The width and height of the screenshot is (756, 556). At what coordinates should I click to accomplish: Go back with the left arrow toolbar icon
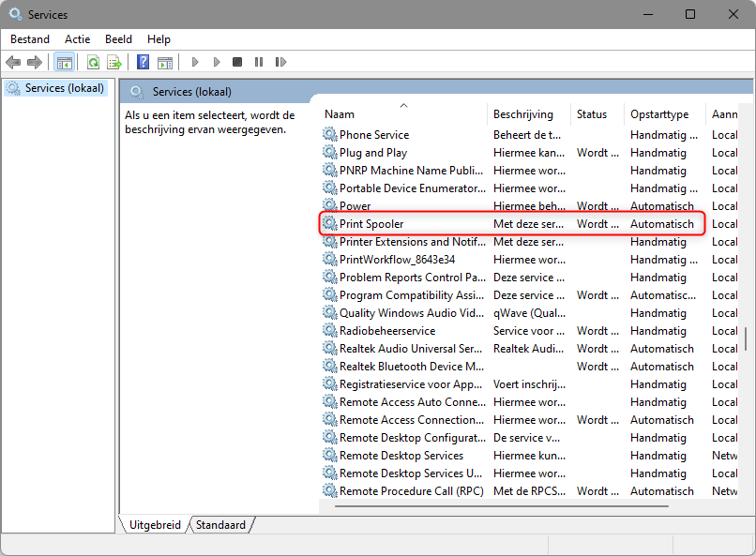tap(13, 62)
